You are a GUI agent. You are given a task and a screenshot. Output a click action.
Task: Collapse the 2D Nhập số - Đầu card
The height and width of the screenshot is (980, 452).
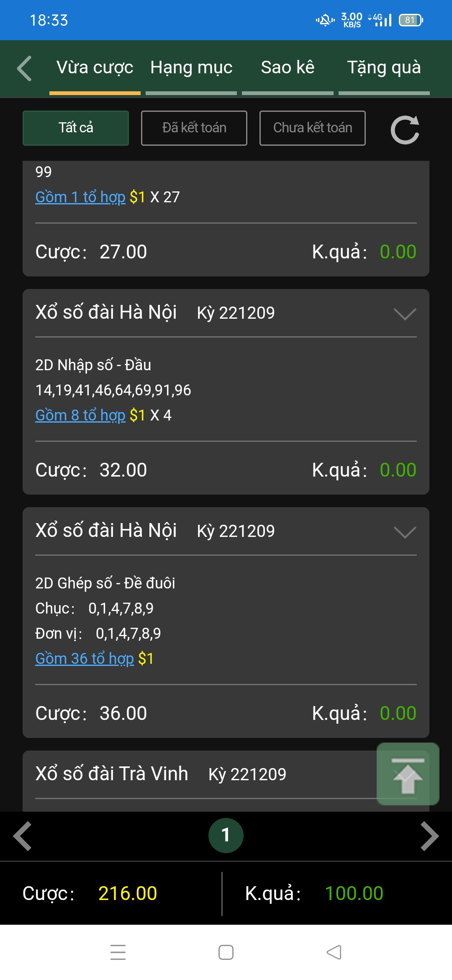[x=405, y=314]
